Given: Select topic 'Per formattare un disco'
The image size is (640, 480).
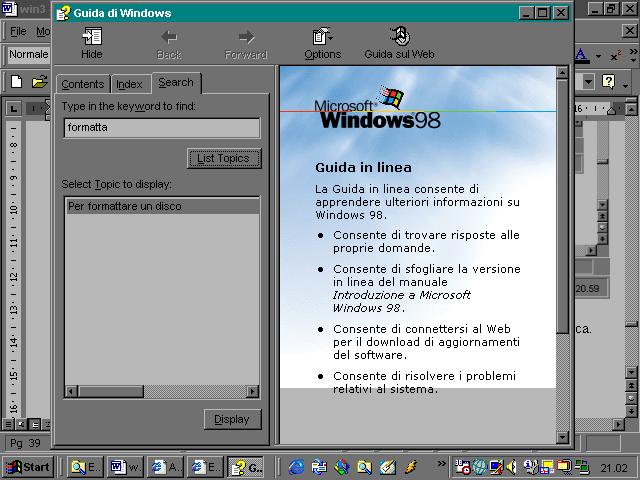Looking at the screenshot, I should pos(162,206).
